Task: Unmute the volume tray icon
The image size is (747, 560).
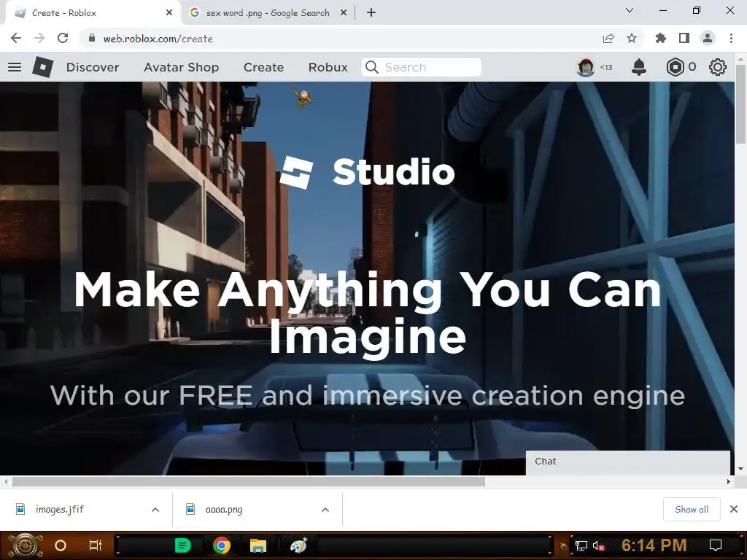Action: [598, 545]
